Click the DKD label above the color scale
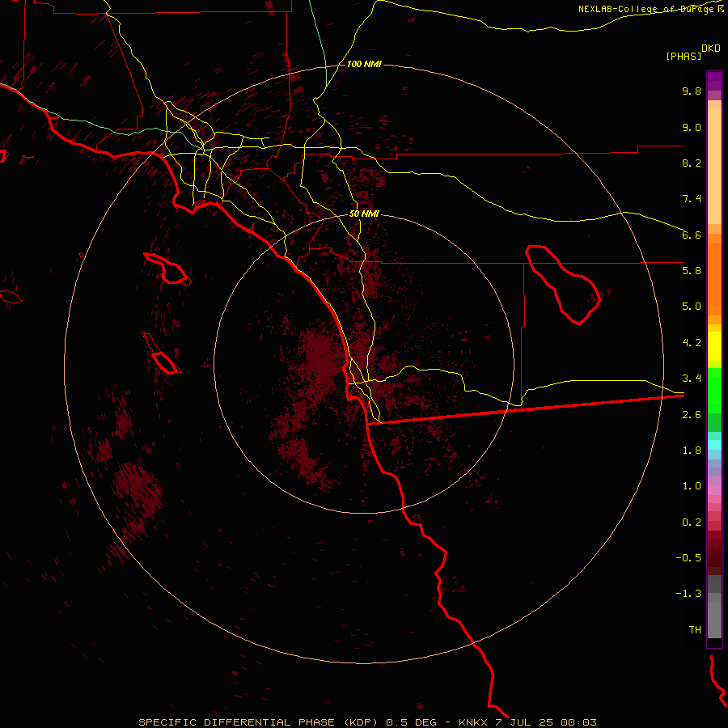The height and width of the screenshot is (728, 728). (x=710, y=49)
